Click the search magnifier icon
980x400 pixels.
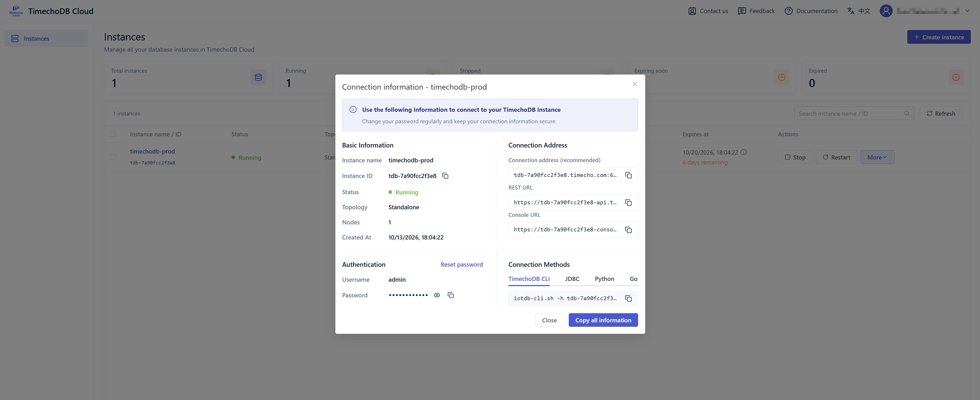(906, 113)
